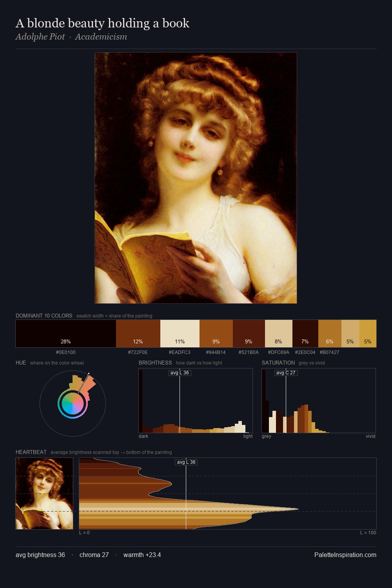Viewport: 392px width, 588px height.
Task: Click the 'dark' brightness axis label
Action: (x=143, y=436)
